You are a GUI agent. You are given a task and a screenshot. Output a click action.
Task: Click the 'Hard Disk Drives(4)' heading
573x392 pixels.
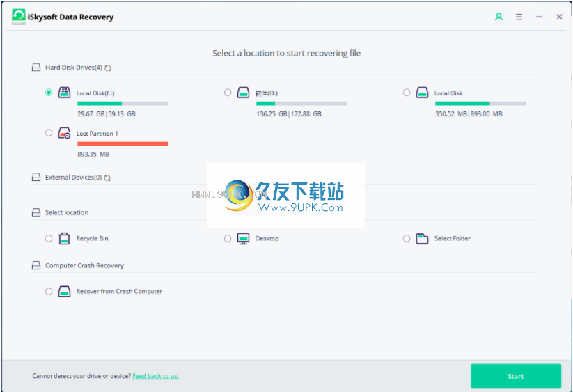point(74,68)
